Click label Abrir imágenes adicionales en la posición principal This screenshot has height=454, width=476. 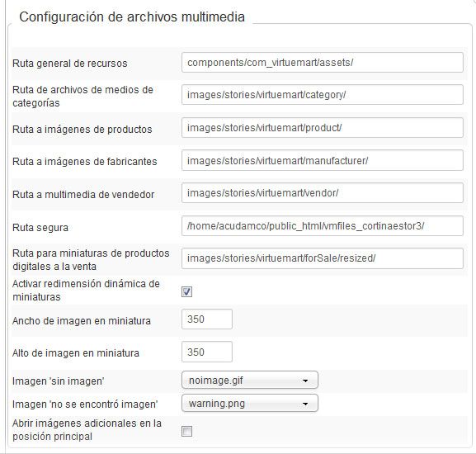coord(87,430)
